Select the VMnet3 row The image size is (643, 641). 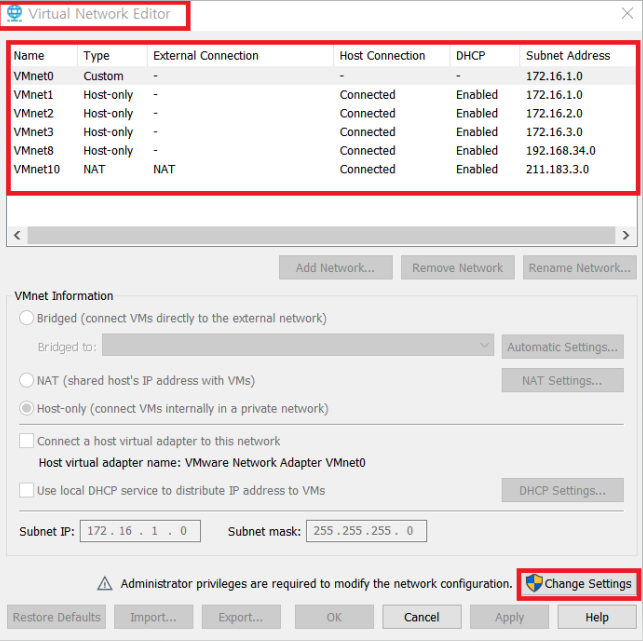point(323,132)
